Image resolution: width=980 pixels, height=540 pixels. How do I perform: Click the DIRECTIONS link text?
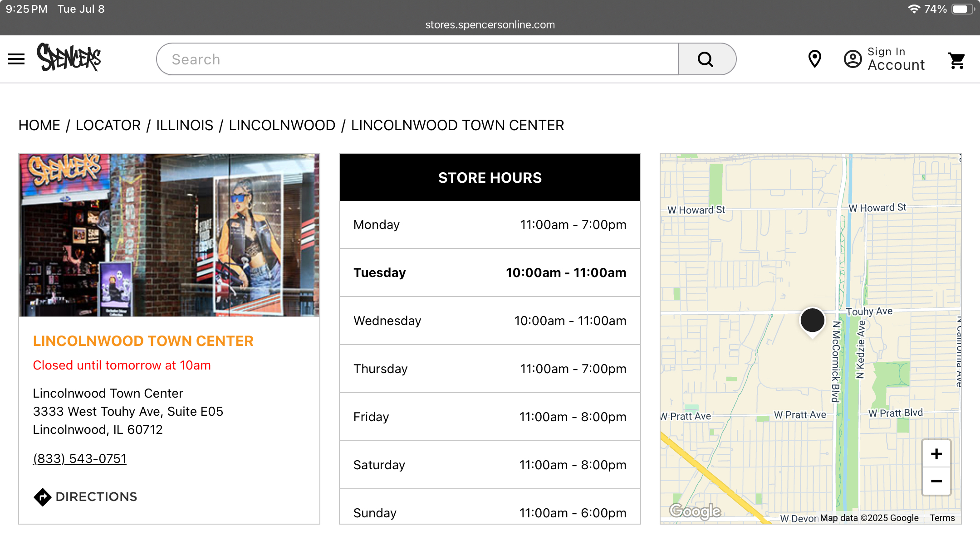click(x=96, y=497)
